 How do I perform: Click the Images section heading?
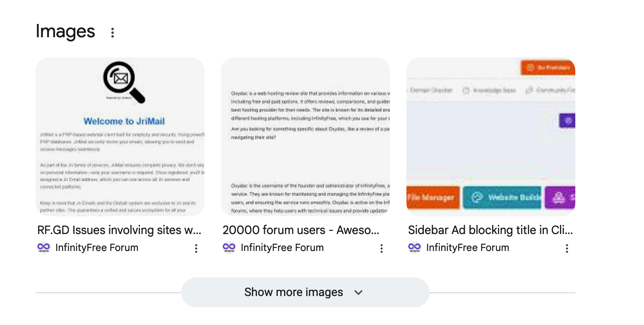coord(65,31)
